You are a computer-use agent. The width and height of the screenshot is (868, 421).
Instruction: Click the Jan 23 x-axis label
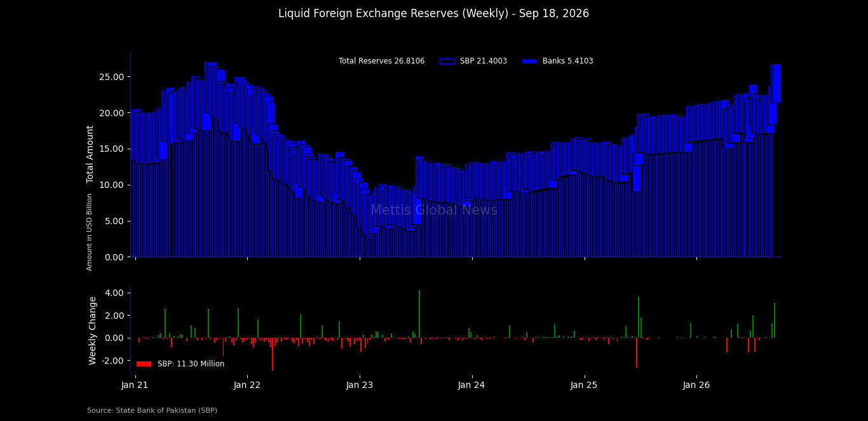(360, 385)
